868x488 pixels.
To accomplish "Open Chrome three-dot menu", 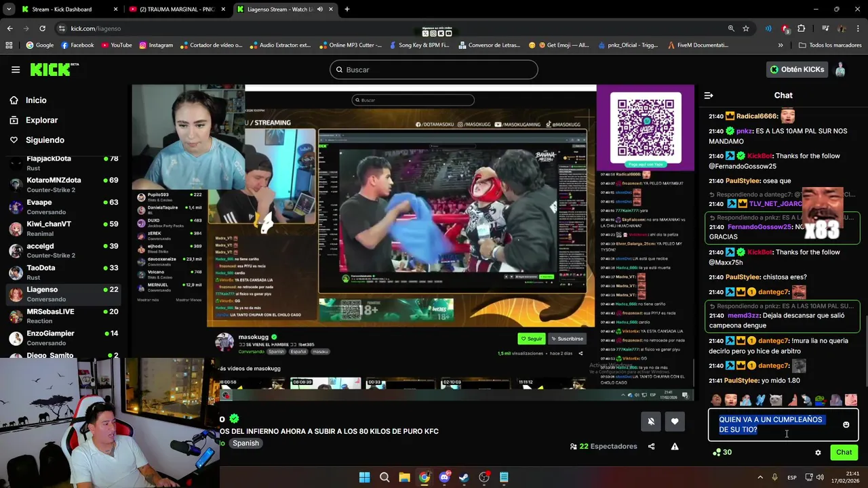I will pos(859,28).
